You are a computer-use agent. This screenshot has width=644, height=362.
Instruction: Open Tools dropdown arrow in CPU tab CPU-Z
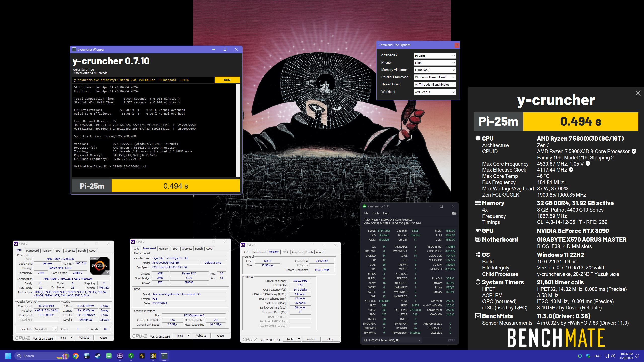tap(72, 338)
